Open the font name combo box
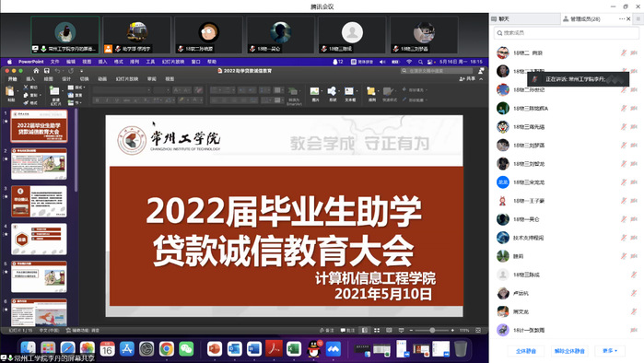This screenshot has height=363, width=644. [122, 90]
